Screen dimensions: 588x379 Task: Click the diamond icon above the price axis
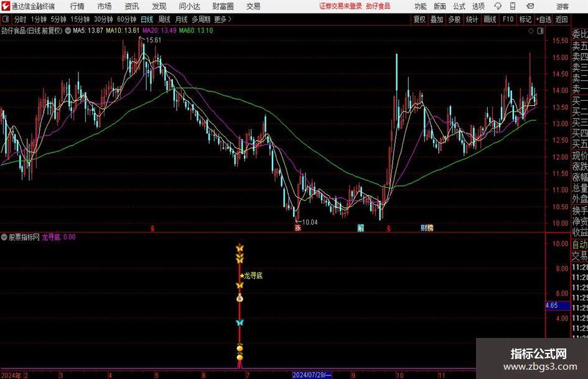531,30
